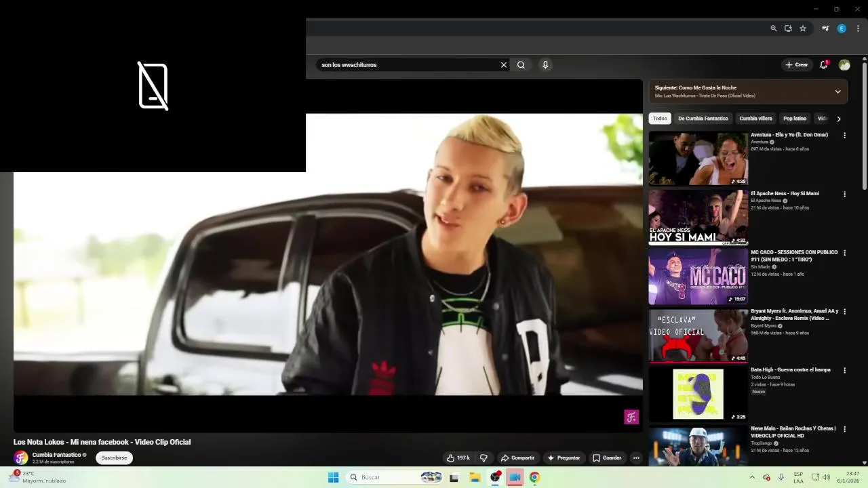This screenshot has height=488, width=868.
Task: Start voice search with the microphone icon
Action: (x=545, y=65)
